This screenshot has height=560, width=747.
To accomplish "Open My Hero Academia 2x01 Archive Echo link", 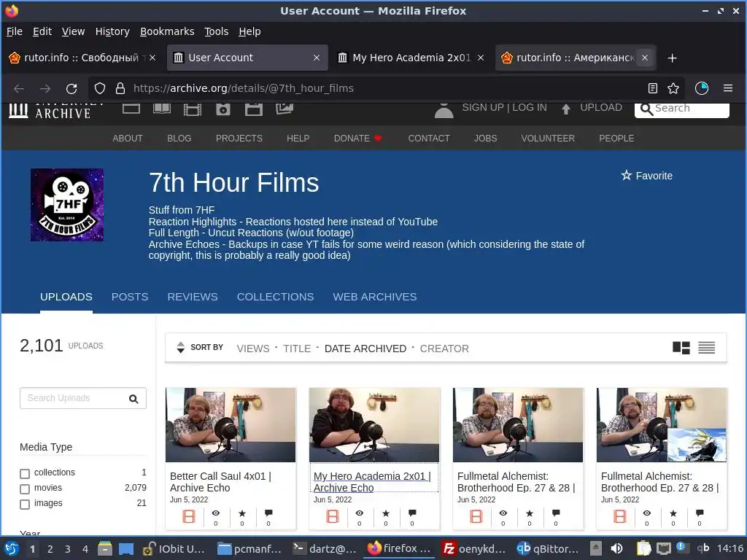I will click(372, 482).
